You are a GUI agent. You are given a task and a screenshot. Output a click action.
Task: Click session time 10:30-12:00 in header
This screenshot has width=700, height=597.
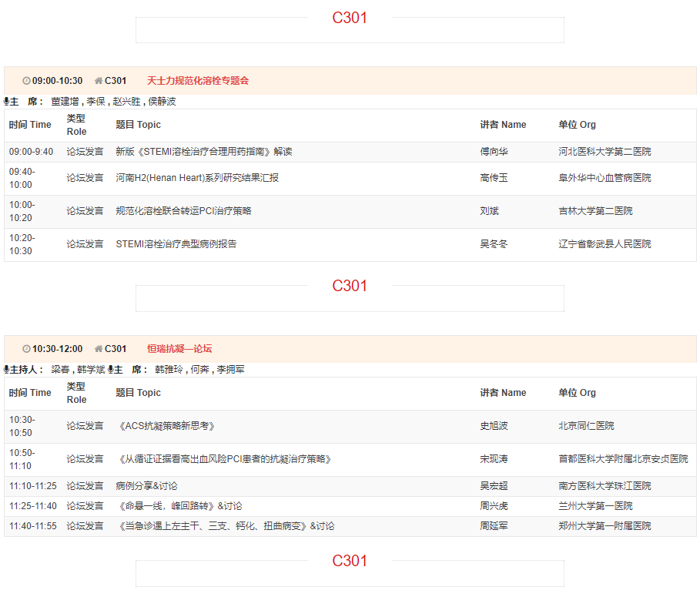[x=57, y=349]
